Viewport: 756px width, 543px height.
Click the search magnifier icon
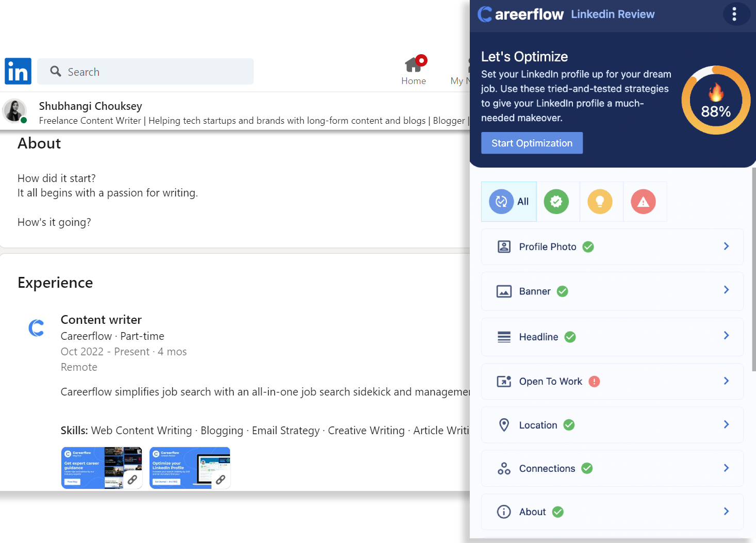56,71
